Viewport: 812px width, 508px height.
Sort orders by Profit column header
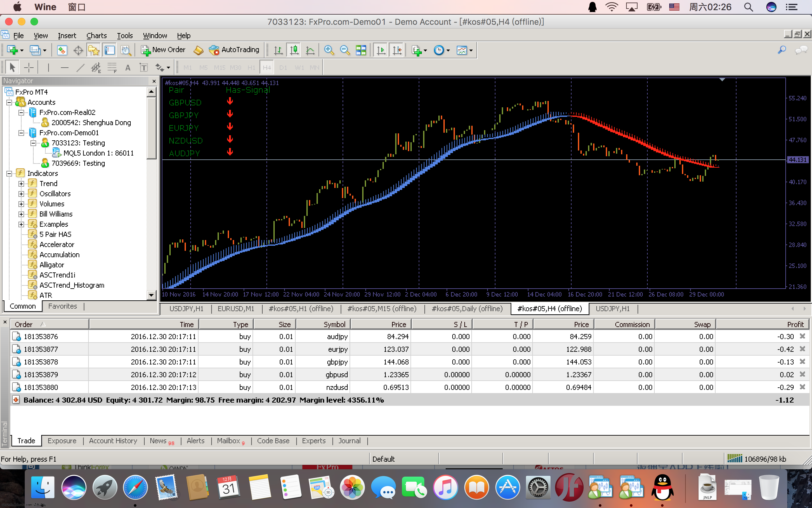pyautogui.click(x=762, y=324)
